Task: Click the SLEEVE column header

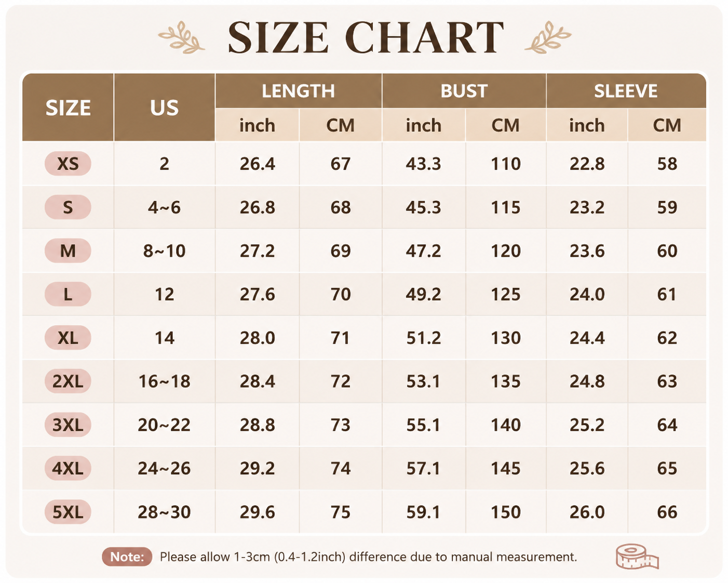Action: (x=626, y=91)
